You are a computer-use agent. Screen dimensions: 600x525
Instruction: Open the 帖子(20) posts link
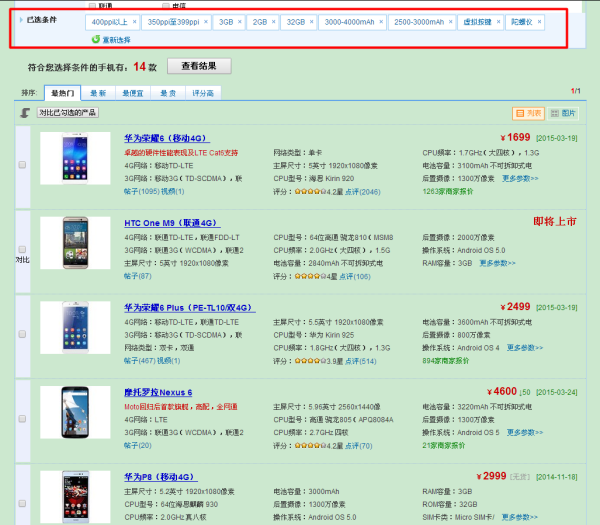[x=138, y=445]
